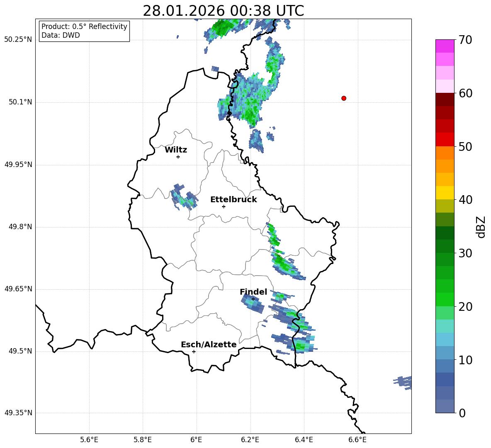Viewport: 491px width, 448px height.
Task: Click the yellow 40 dBZ colorbar segment
Action: (x=445, y=193)
